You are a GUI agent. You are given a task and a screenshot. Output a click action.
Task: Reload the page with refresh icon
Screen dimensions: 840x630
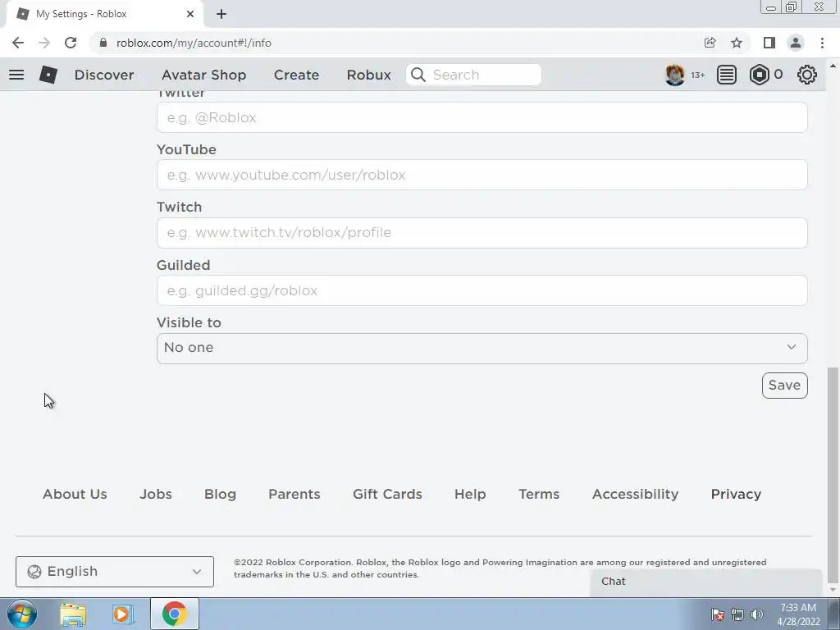[71, 43]
